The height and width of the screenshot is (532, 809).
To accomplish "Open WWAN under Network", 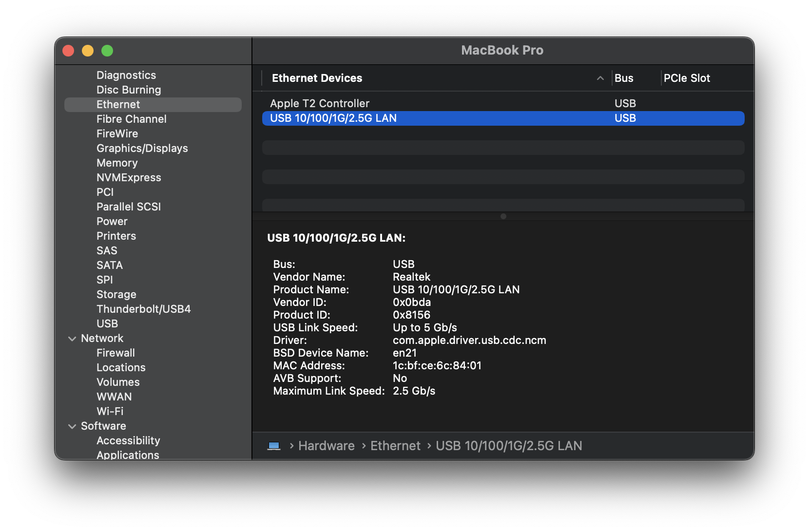I will (x=114, y=397).
